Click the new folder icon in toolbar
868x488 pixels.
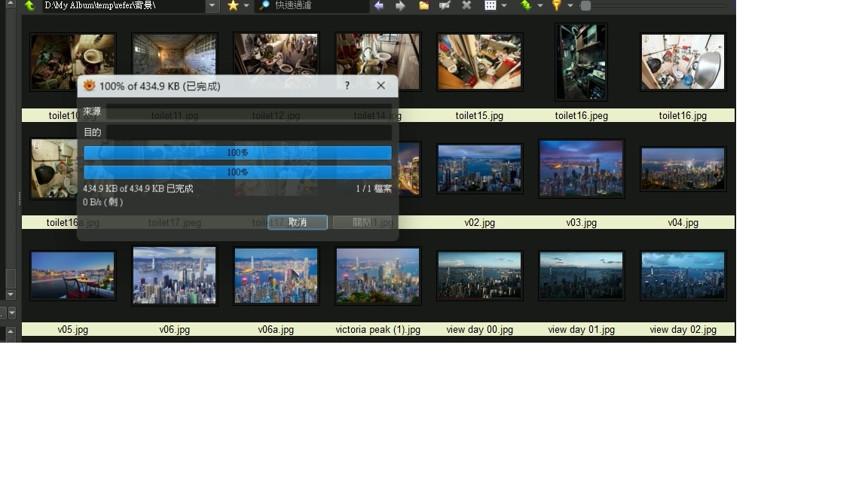coord(423,5)
